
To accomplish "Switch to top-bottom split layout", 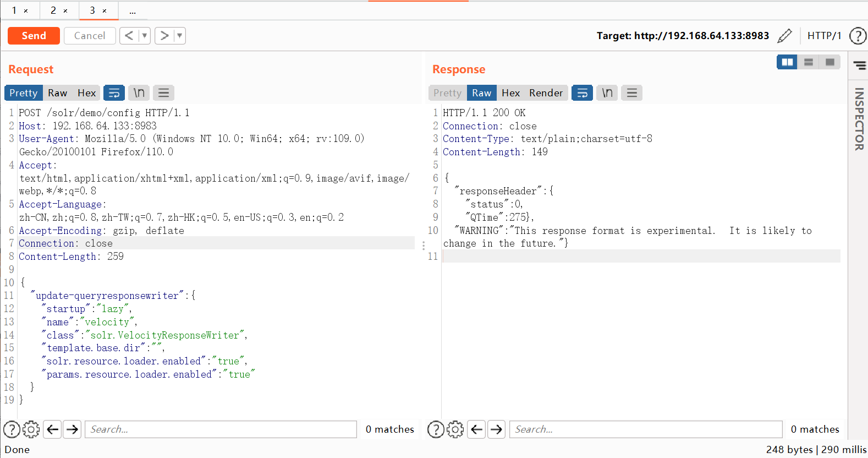I will (x=809, y=62).
